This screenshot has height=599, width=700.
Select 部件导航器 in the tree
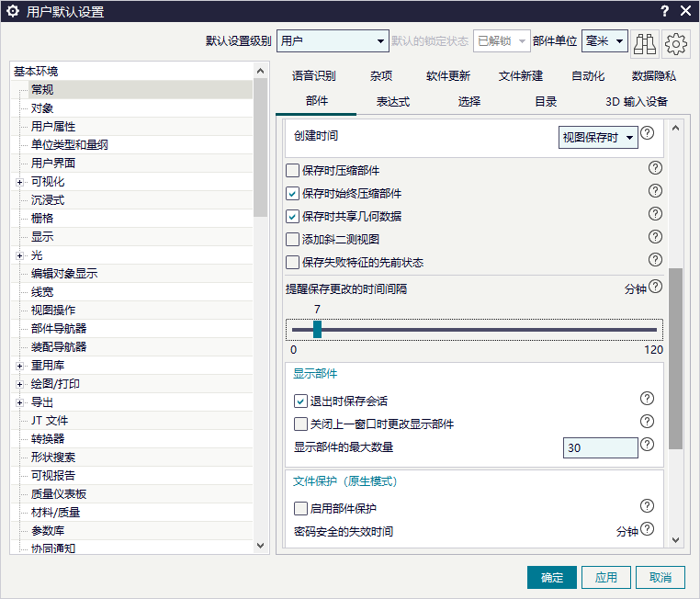[59, 329]
